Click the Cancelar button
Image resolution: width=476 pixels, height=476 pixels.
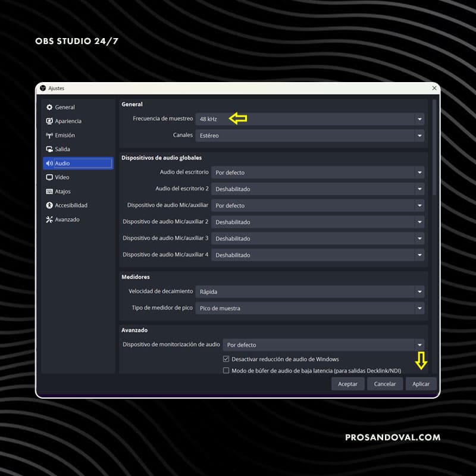[384, 384]
